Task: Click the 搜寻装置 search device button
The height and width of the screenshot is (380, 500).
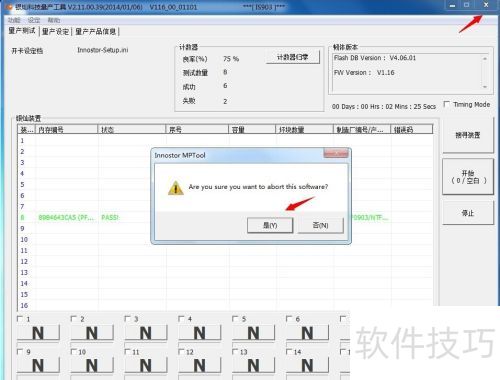Action: click(x=468, y=135)
